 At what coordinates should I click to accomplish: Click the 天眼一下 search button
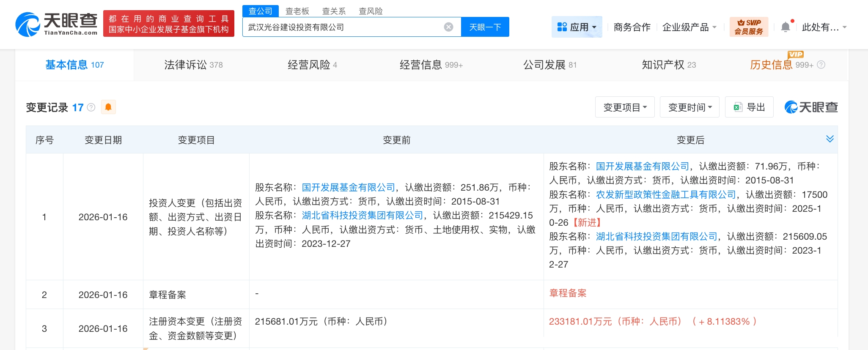pyautogui.click(x=485, y=27)
